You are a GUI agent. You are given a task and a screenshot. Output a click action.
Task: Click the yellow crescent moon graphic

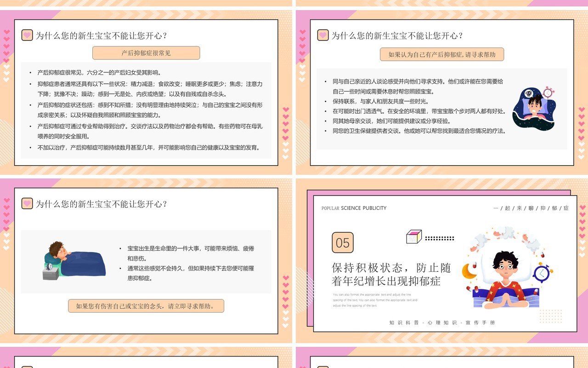[x=469, y=271]
